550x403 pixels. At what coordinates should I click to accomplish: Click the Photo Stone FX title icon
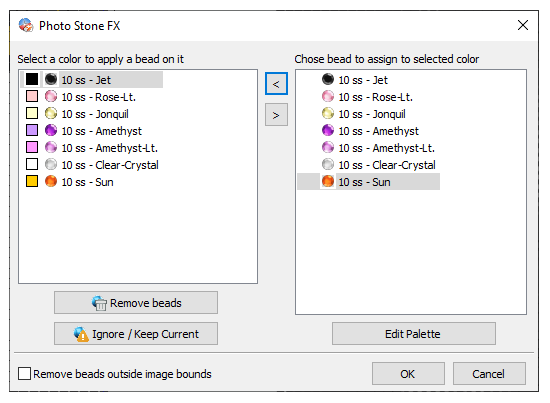26,25
